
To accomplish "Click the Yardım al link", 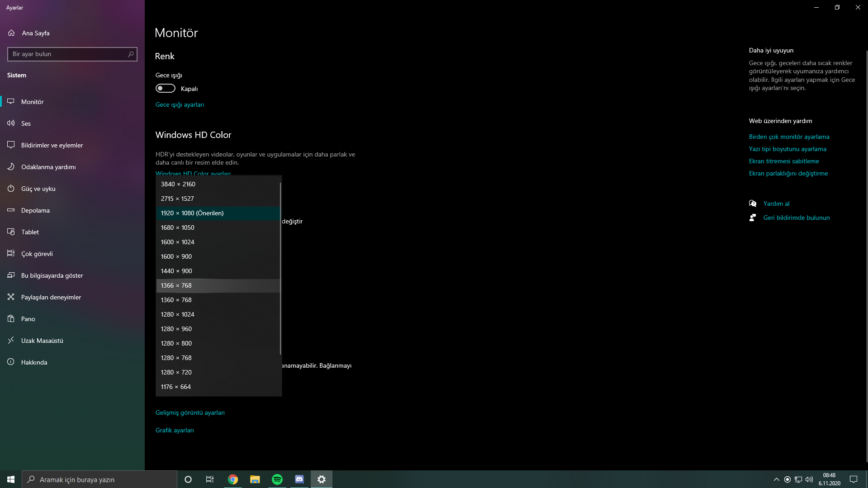I will pyautogui.click(x=776, y=204).
